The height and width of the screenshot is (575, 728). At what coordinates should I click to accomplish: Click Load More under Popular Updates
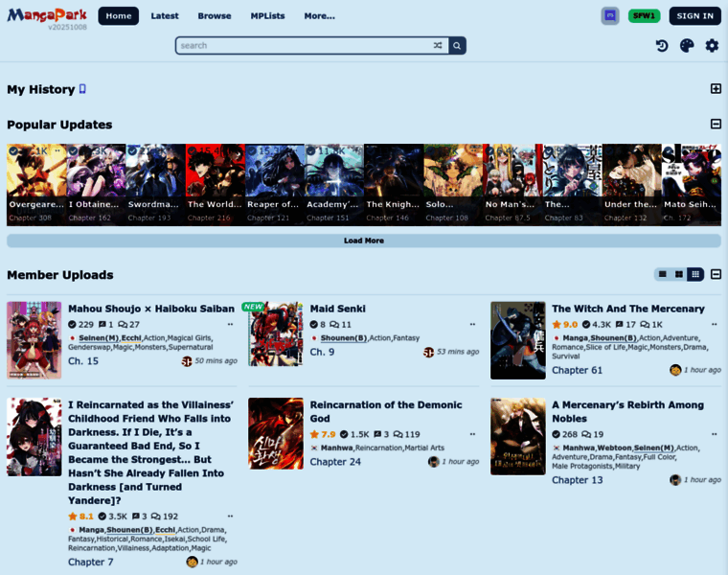[364, 241]
